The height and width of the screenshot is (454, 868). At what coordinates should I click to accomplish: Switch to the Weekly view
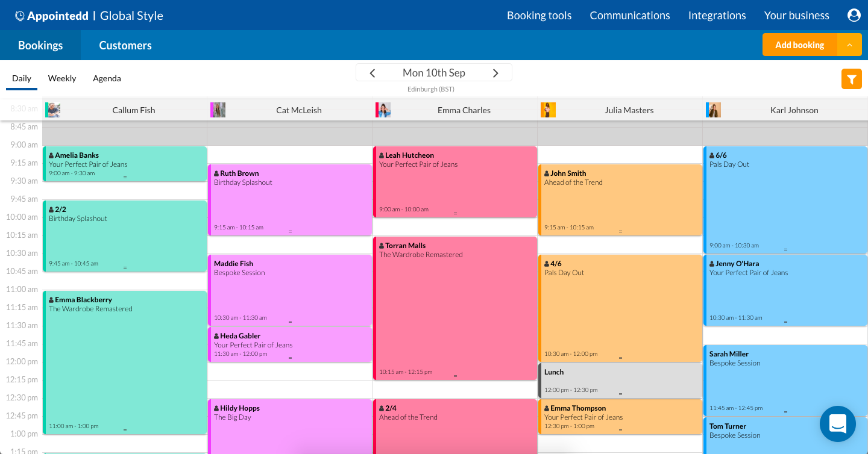pyautogui.click(x=62, y=78)
